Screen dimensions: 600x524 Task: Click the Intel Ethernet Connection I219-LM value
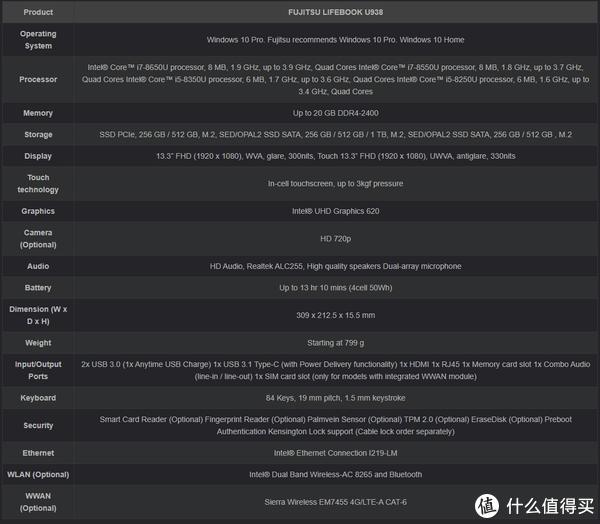(336, 453)
